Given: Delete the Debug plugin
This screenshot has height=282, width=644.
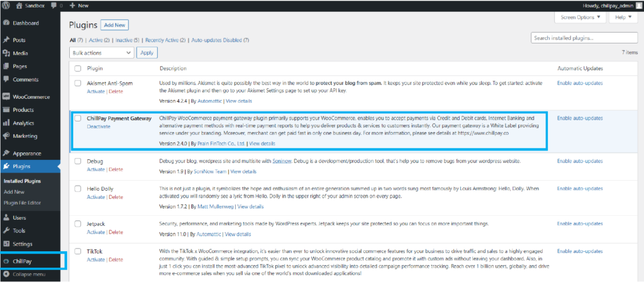Looking at the screenshot, I should (x=116, y=169).
